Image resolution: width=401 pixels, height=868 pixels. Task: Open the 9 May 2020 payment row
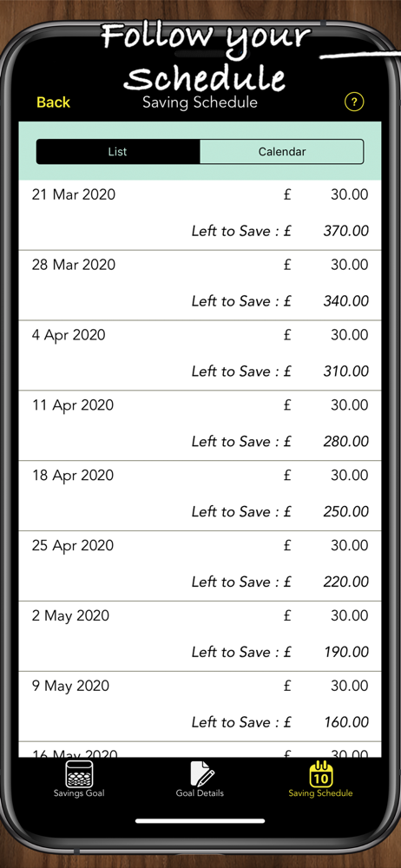pos(200,707)
